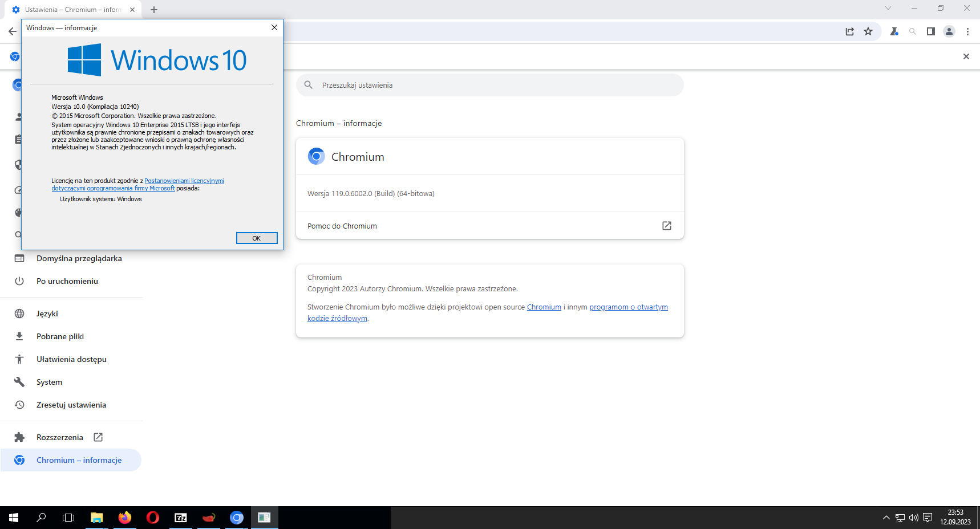The image size is (980, 529).
Task: Click external-link icon next to Rozszerzenia
Action: [x=98, y=437]
